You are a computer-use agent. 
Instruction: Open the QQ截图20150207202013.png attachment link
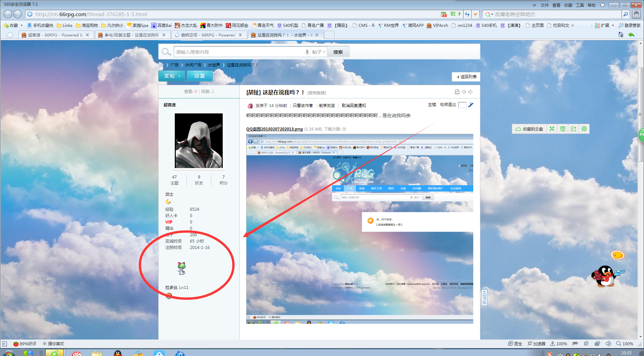pyautogui.click(x=274, y=129)
